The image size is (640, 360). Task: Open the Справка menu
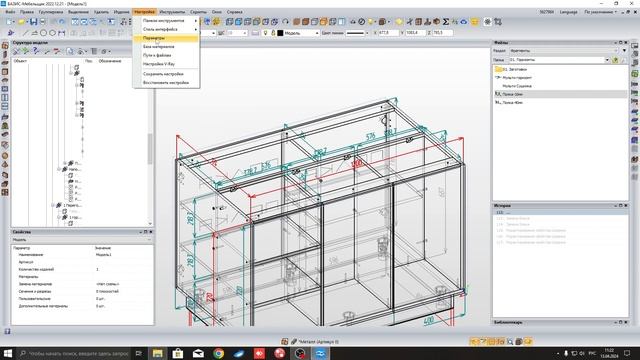click(234, 12)
